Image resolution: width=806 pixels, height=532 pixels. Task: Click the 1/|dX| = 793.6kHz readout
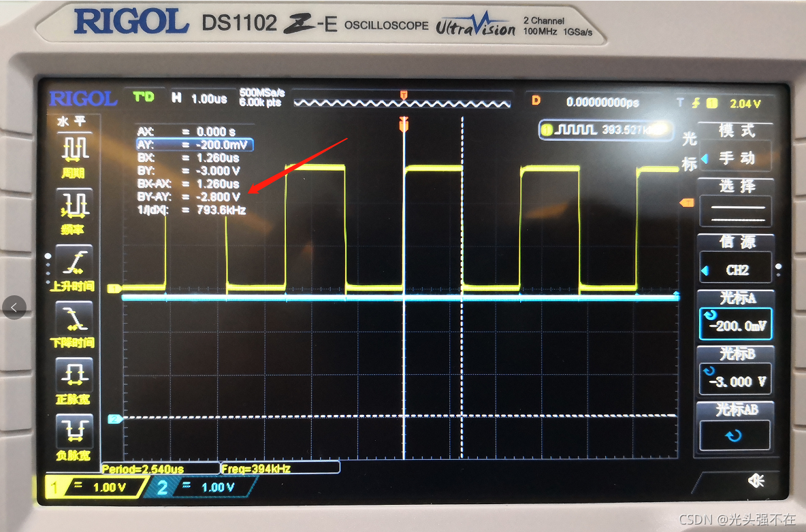(191, 210)
